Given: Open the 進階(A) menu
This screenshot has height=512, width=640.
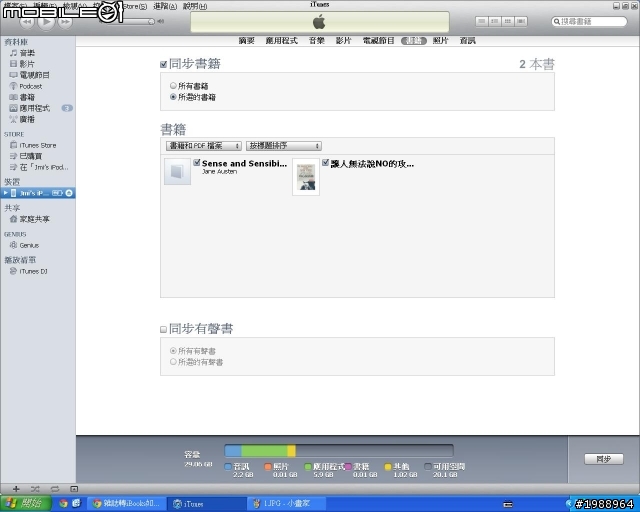Looking at the screenshot, I should click(165, 6).
